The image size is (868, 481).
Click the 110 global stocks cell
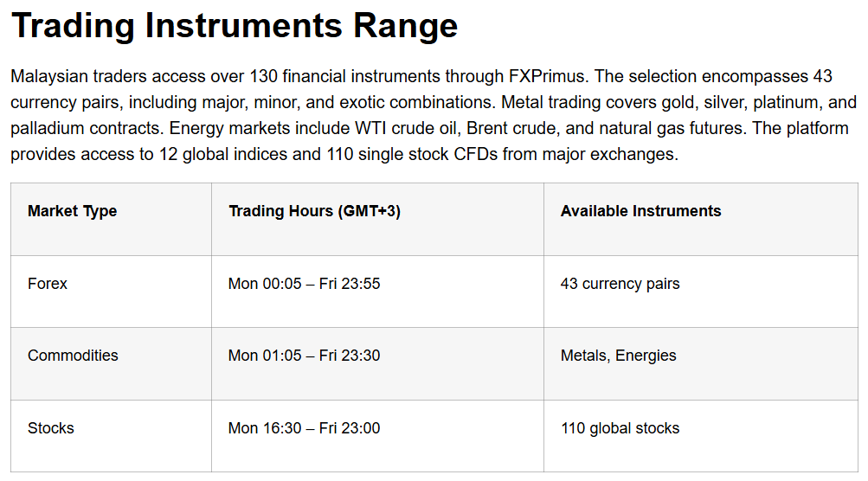(620, 428)
